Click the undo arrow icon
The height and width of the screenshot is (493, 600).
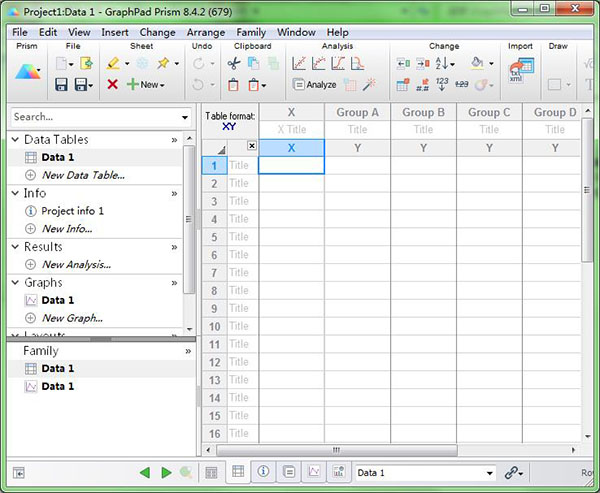click(198, 84)
